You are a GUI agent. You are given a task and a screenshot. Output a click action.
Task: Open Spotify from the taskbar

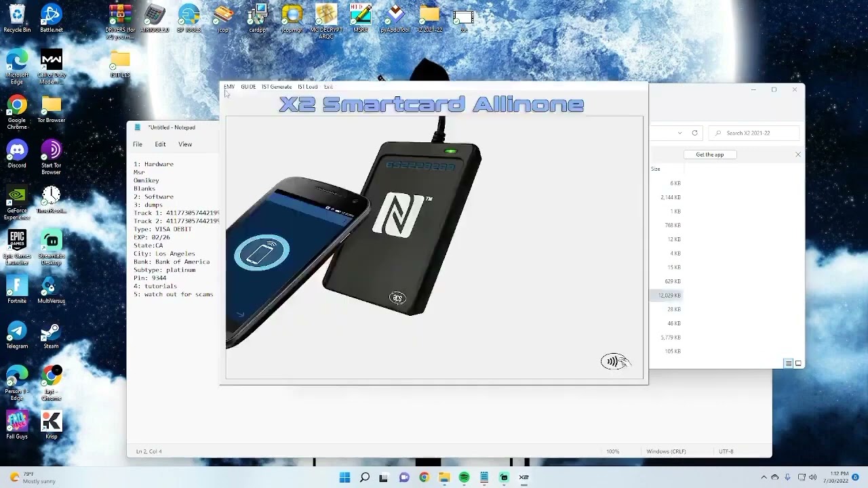click(464, 477)
